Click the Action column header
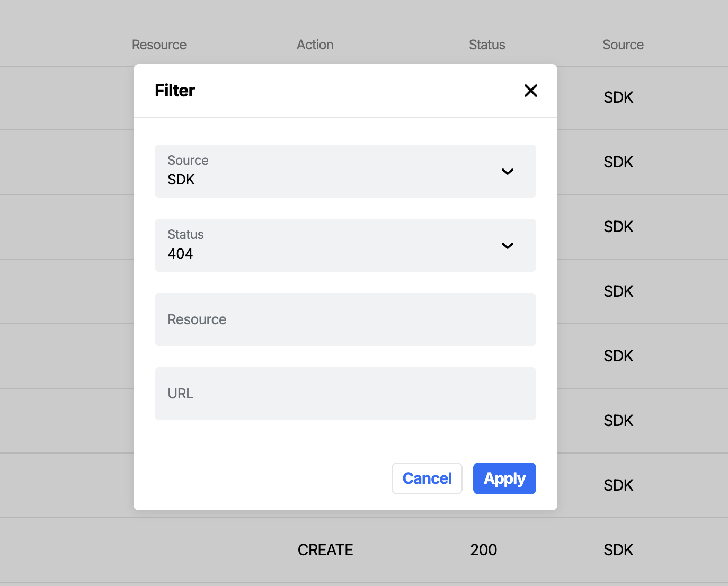 (x=315, y=45)
